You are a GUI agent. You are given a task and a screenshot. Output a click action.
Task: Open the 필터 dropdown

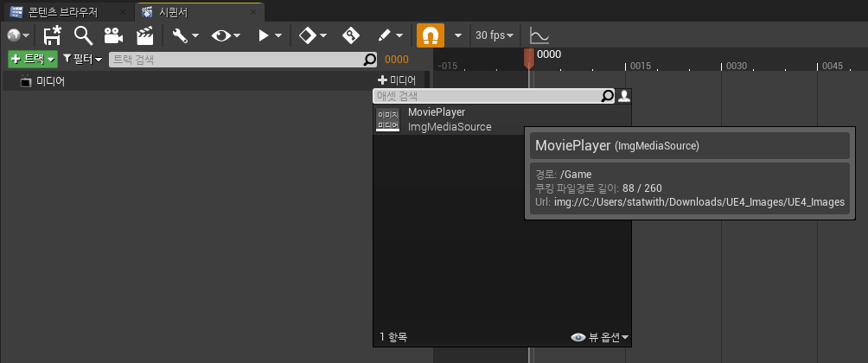pyautogui.click(x=82, y=60)
